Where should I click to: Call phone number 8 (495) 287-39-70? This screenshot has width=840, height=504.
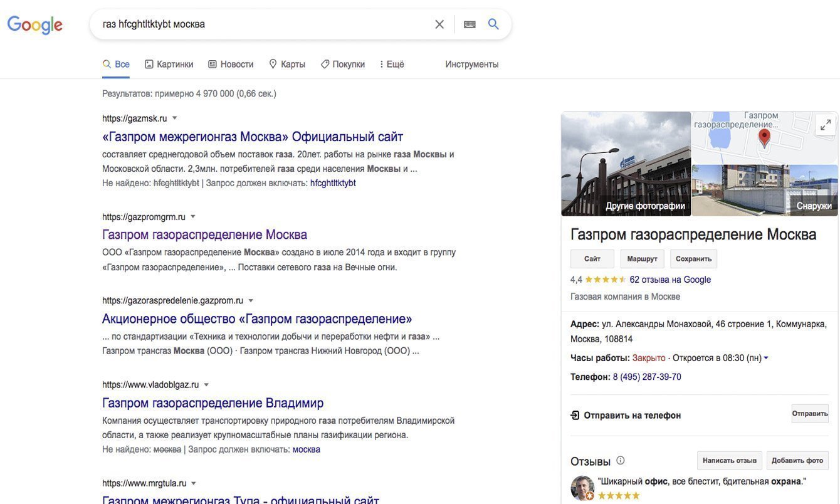tap(647, 377)
